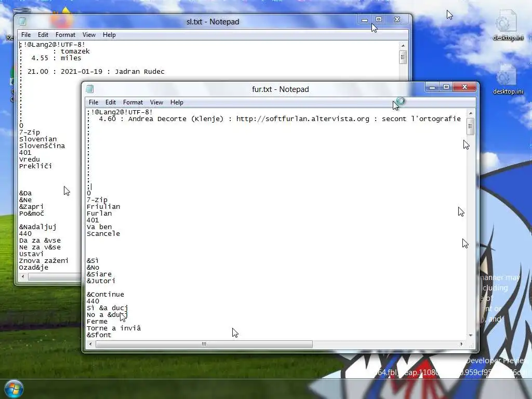Click the "Slovenian" line in sl.txt
This screenshot has height=399, width=532.
coord(38,139)
